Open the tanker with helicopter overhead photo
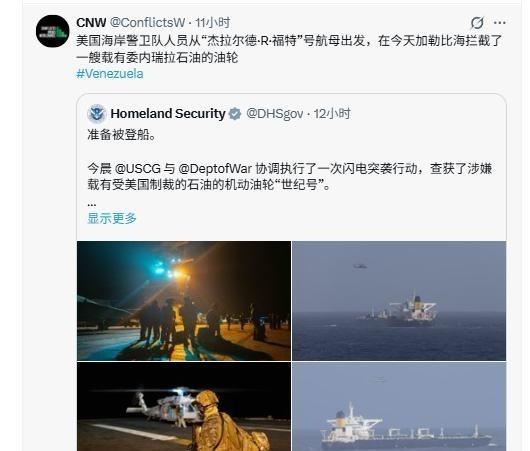 (x=399, y=301)
